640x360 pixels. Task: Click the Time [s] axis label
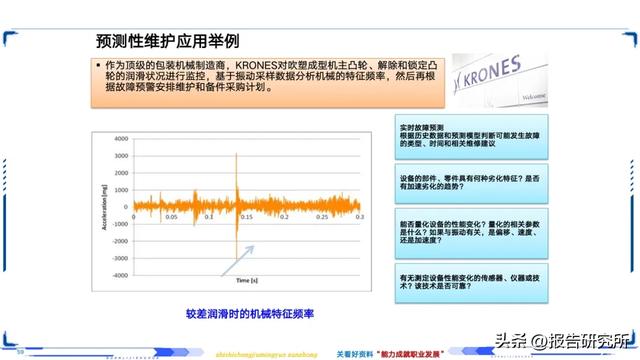(x=247, y=280)
